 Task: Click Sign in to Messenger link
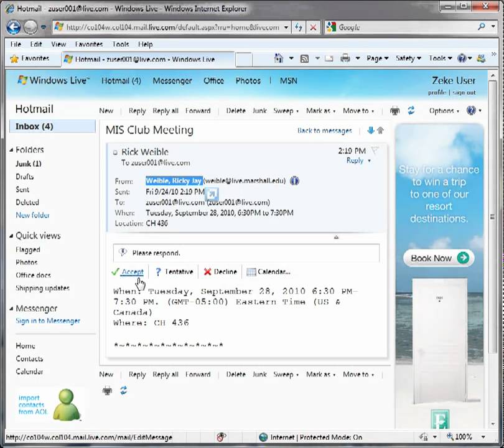[48, 320]
